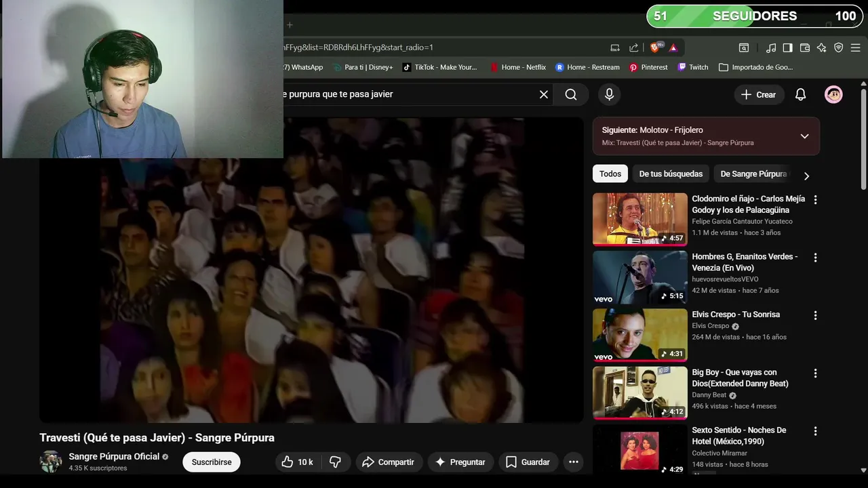Open the WhatsApp bookmark
868x488 pixels.
click(x=303, y=67)
